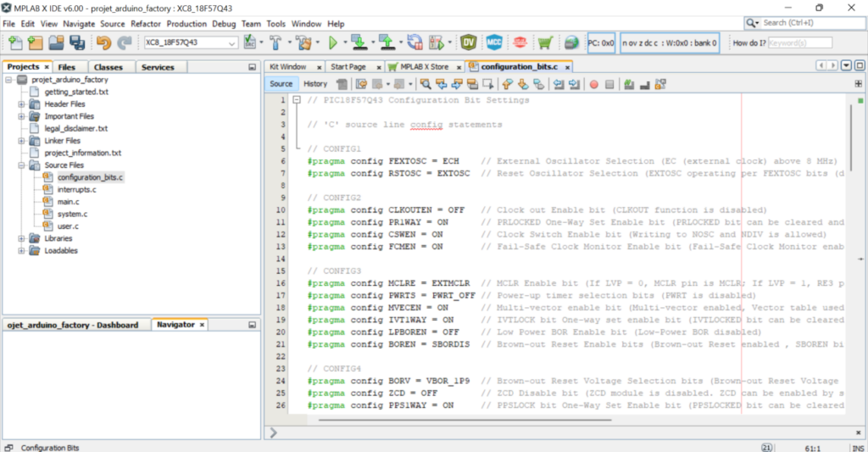Click the How do I keyword field
The width and height of the screenshot is (868, 452).
[x=799, y=42]
